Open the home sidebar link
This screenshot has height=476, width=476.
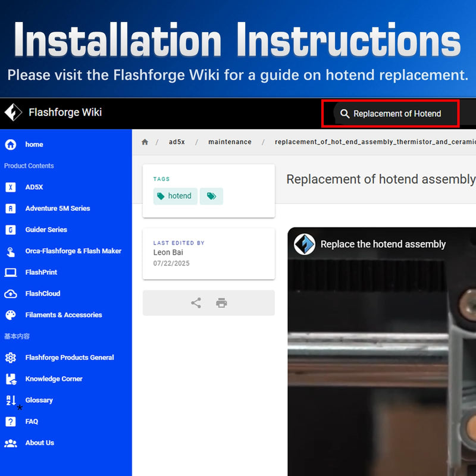pyautogui.click(x=34, y=145)
